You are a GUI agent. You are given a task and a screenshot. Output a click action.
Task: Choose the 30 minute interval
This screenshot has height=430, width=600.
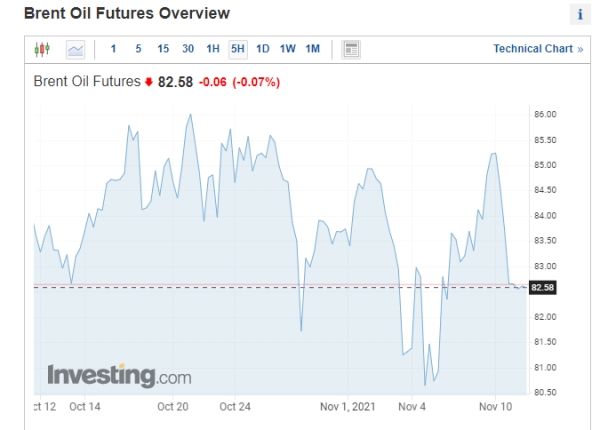(188, 49)
